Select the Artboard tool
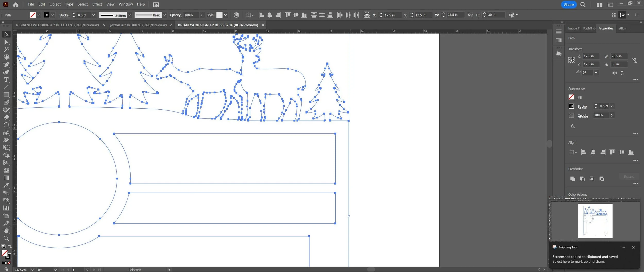644x272 pixels. coord(6,216)
